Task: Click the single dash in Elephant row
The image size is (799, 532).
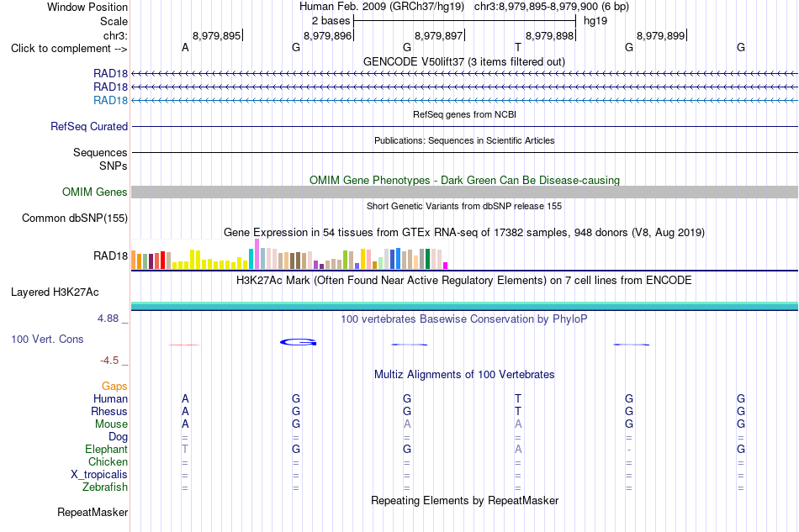Action: pyautogui.click(x=629, y=450)
